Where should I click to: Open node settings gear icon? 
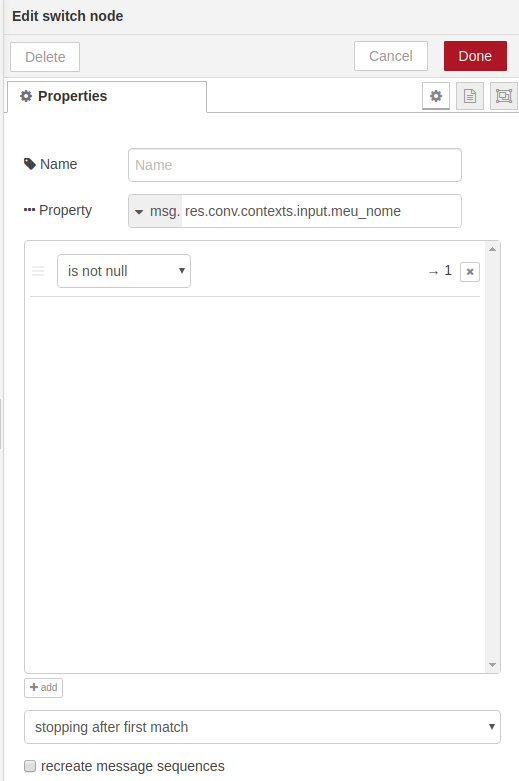tap(436, 96)
